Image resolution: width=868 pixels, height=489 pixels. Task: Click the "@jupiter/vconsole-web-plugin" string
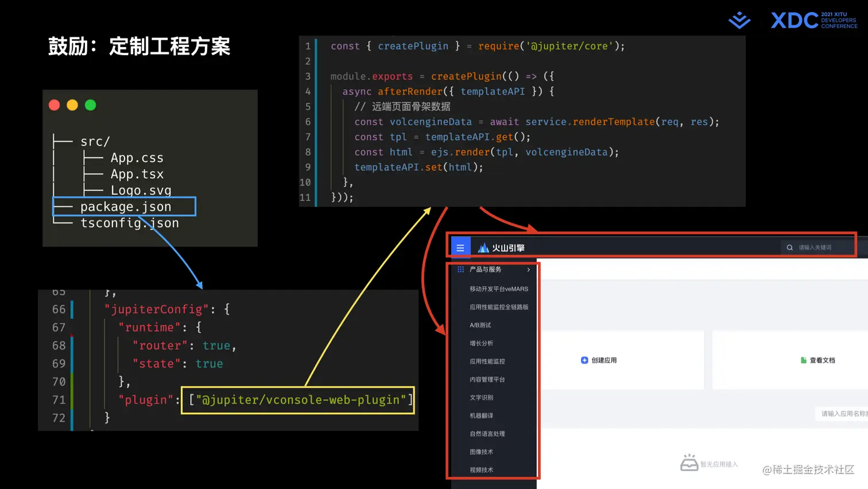[301, 400]
